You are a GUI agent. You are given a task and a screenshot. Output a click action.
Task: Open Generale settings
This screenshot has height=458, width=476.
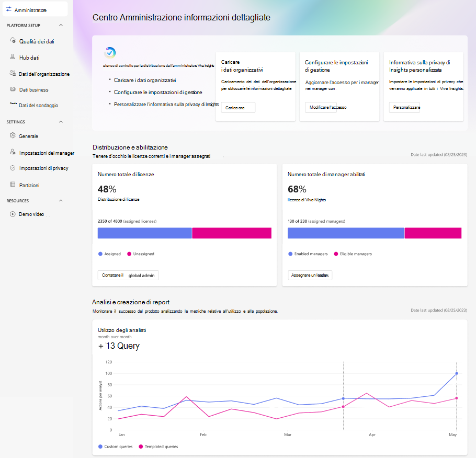(x=29, y=136)
